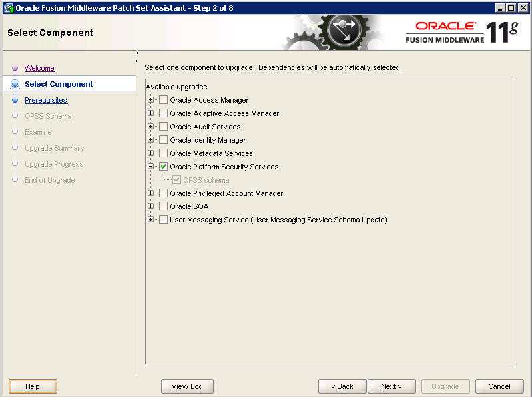Viewport: 532px width, 397px height.
Task: Select the Oracle Metadata Services checkbox
Action: (164, 153)
